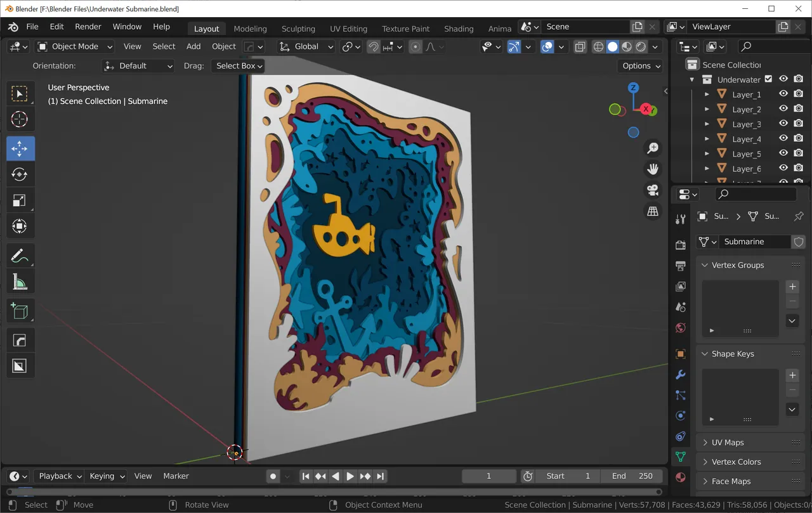Open Global transform orientation dropdown
This screenshot has height=513, width=812.
click(x=306, y=46)
